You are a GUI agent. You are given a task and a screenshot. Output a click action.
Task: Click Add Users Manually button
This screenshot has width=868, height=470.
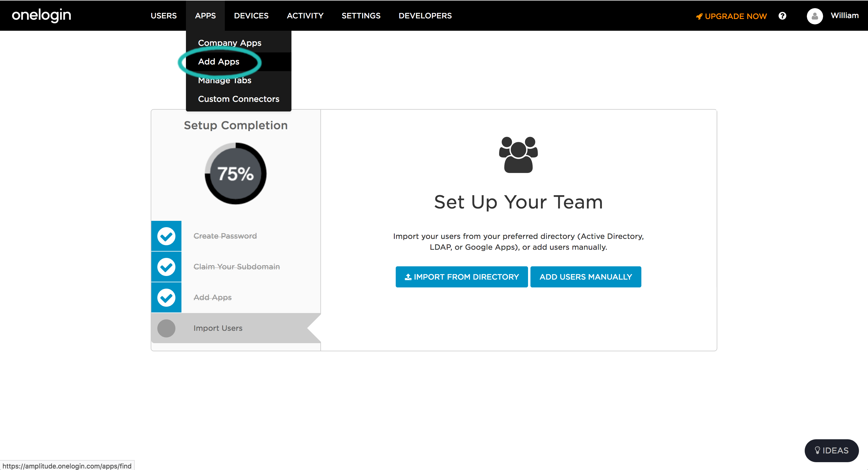point(585,277)
